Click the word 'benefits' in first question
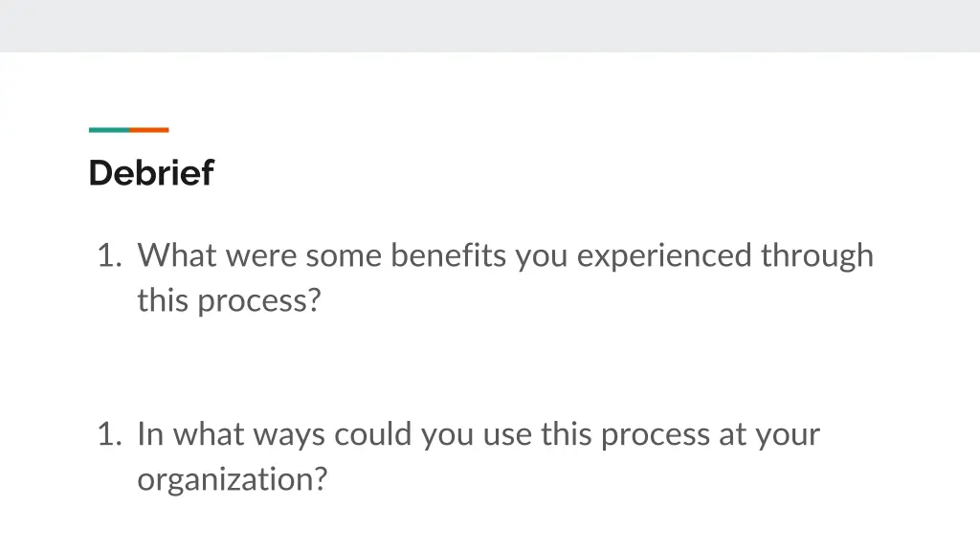 click(448, 254)
